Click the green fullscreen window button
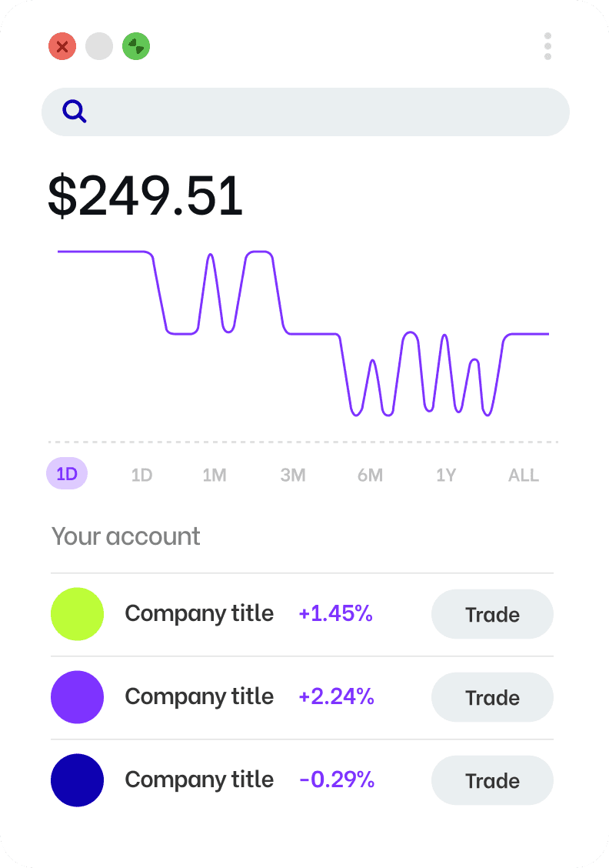 (136, 46)
